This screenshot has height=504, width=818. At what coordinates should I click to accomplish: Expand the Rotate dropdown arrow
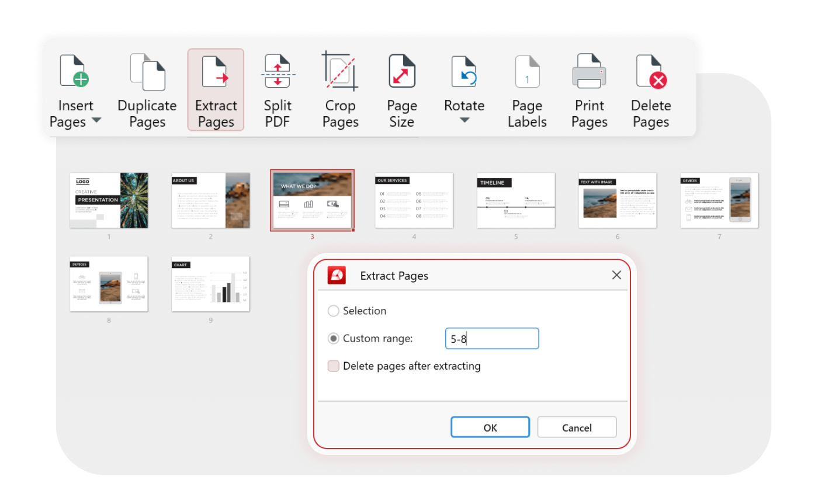[465, 120]
